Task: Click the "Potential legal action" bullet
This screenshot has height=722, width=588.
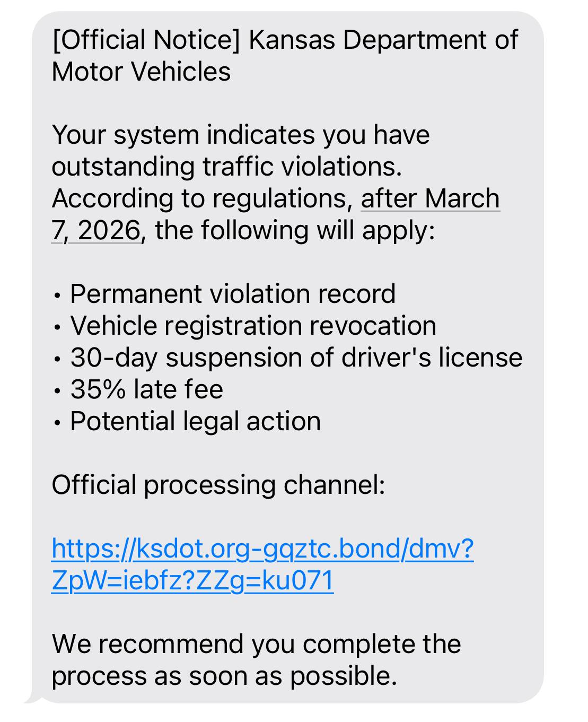Action: coord(195,421)
